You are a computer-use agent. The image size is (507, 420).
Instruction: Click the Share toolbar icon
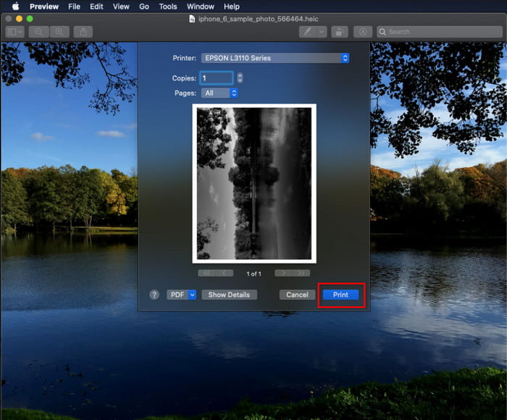point(83,32)
